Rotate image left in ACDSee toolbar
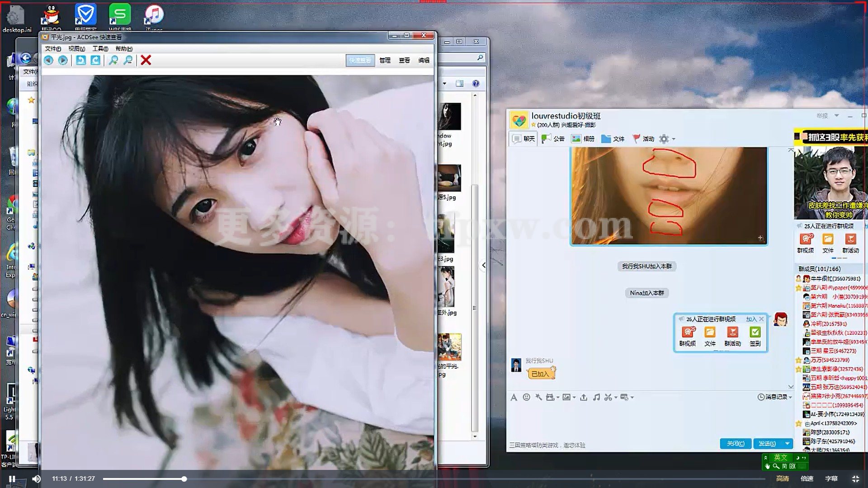This screenshot has height=488, width=868. point(80,60)
